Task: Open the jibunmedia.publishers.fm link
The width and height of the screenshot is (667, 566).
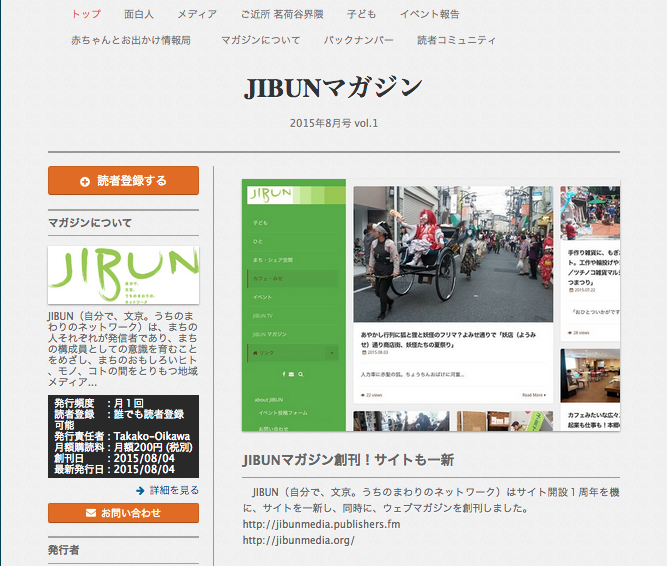Action: pyautogui.click(x=320, y=524)
